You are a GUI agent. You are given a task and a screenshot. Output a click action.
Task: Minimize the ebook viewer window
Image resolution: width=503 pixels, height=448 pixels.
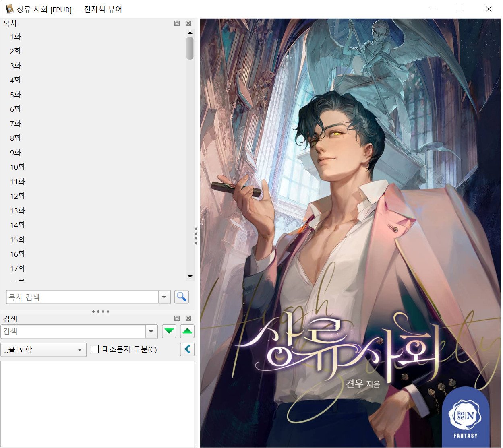pyautogui.click(x=433, y=9)
